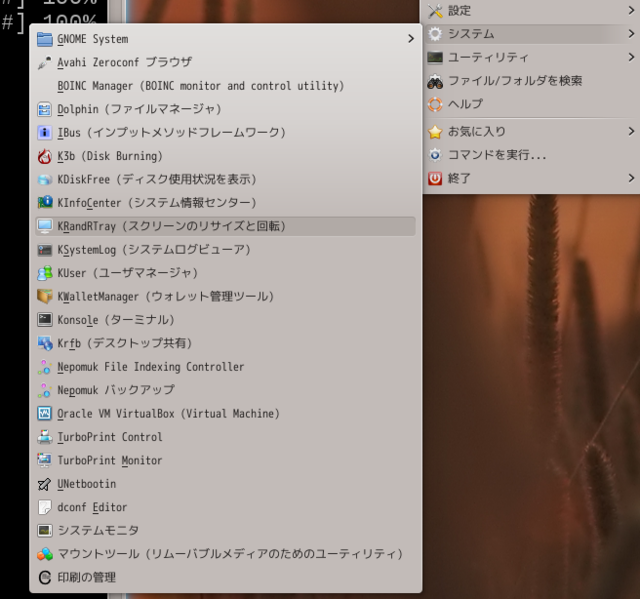Select the Krfb (デスクトップ共有) label
The width and height of the screenshot is (640, 599).
(125, 343)
